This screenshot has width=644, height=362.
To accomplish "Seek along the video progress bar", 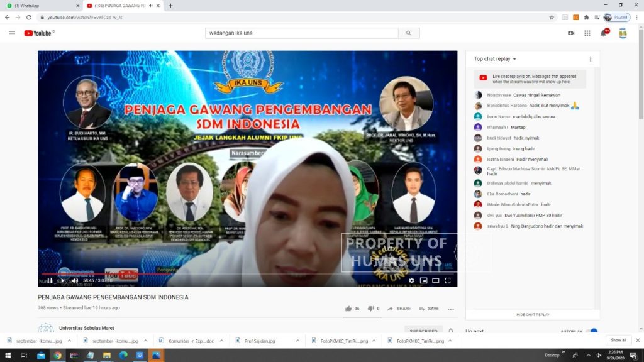I will pyautogui.click(x=247, y=274).
